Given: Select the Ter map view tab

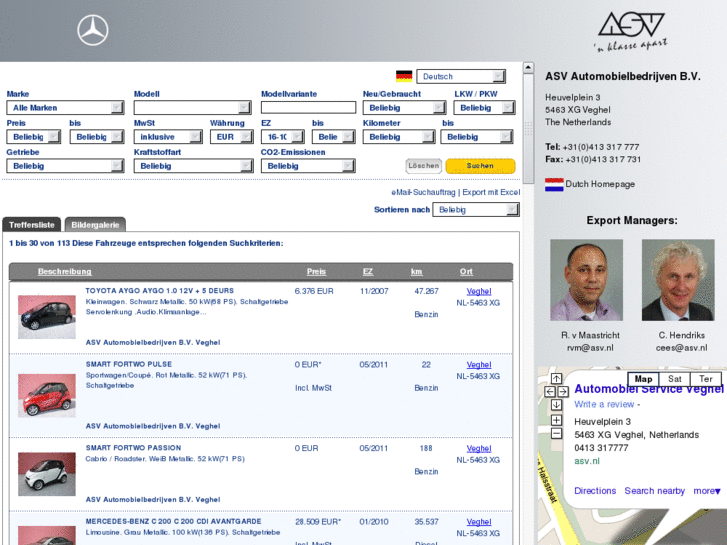Looking at the screenshot, I should (706, 379).
